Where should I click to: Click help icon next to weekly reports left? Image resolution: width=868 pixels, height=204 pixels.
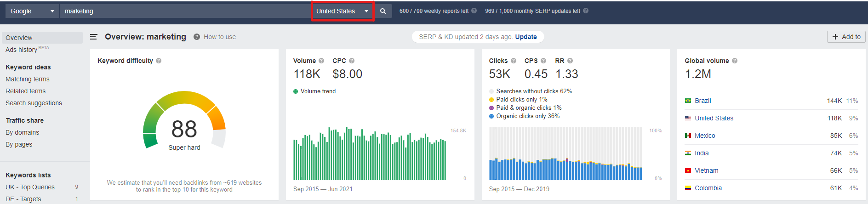pos(474,11)
